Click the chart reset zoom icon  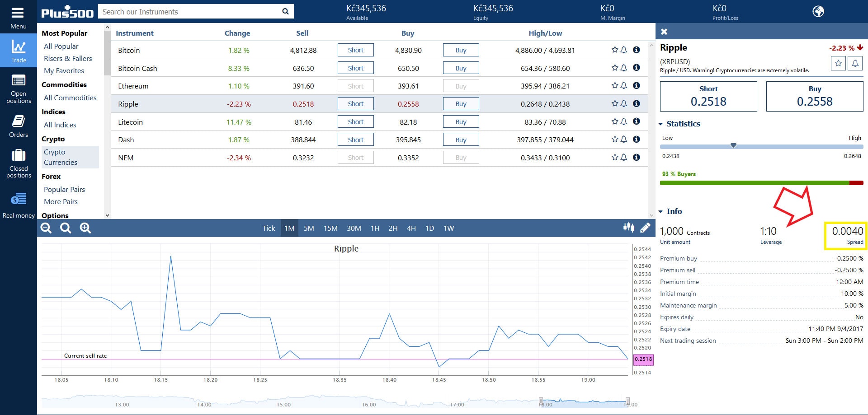point(66,228)
